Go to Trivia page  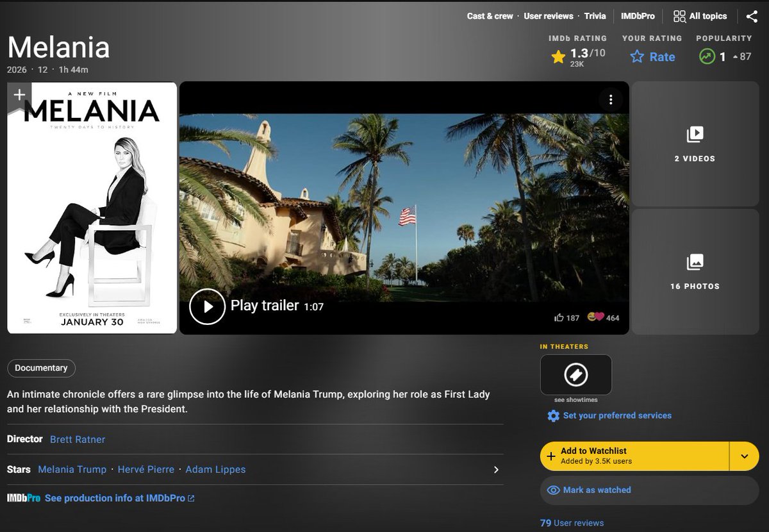point(595,16)
